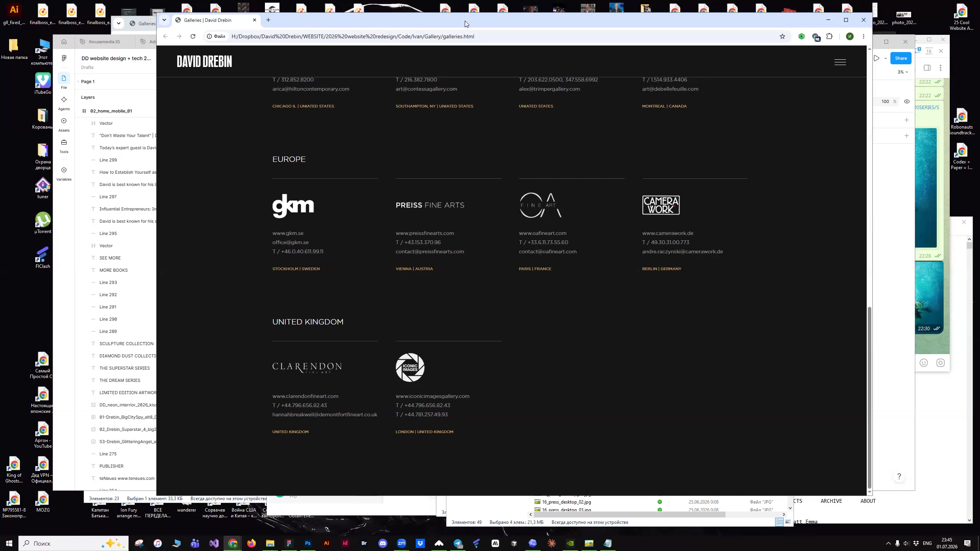Screen dimensions: 980x551
Task: Open the hamburger menu on David Drebin site
Action: point(840,62)
